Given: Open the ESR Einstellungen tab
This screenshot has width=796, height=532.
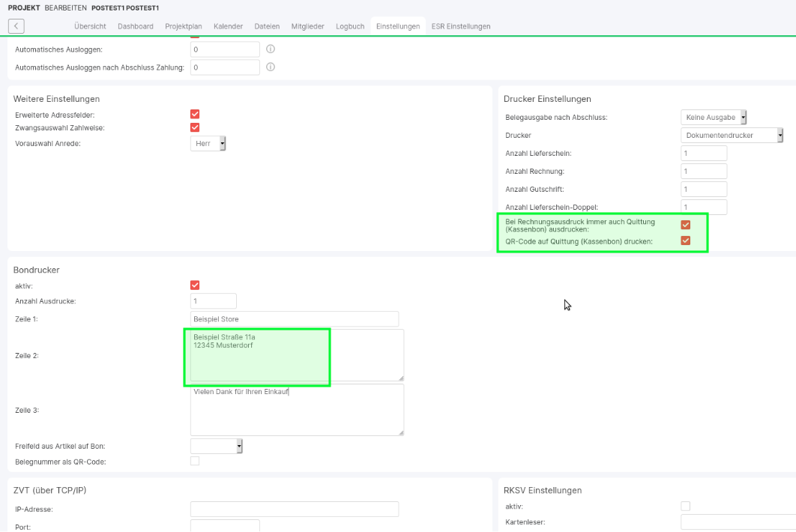Looking at the screenshot, I should (x=461, y=26).
